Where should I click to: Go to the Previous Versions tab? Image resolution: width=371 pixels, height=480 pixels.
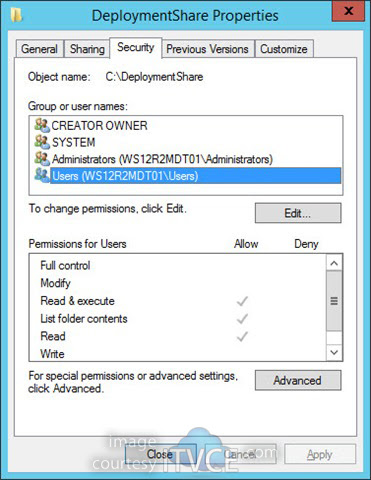[207, 49]
